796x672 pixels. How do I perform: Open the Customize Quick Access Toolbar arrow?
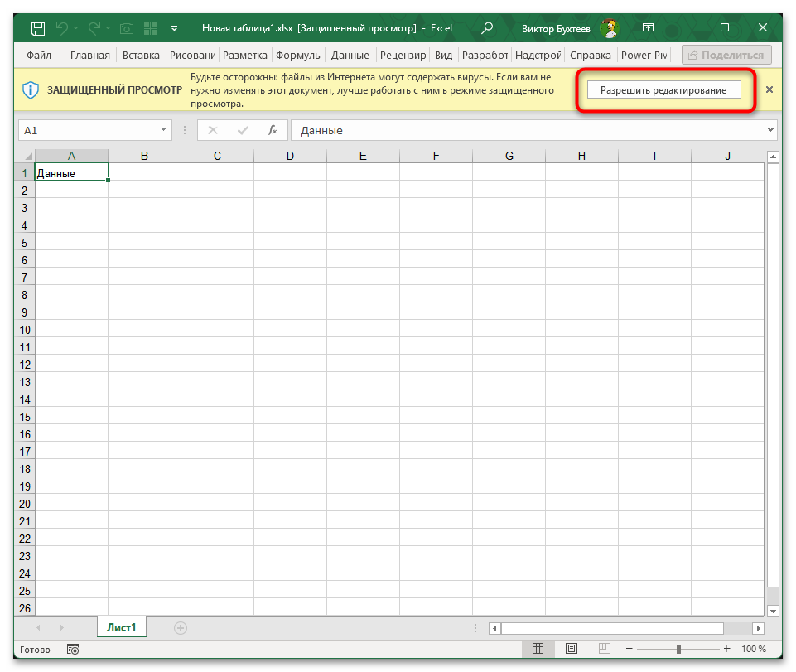[x=174, y=28]
